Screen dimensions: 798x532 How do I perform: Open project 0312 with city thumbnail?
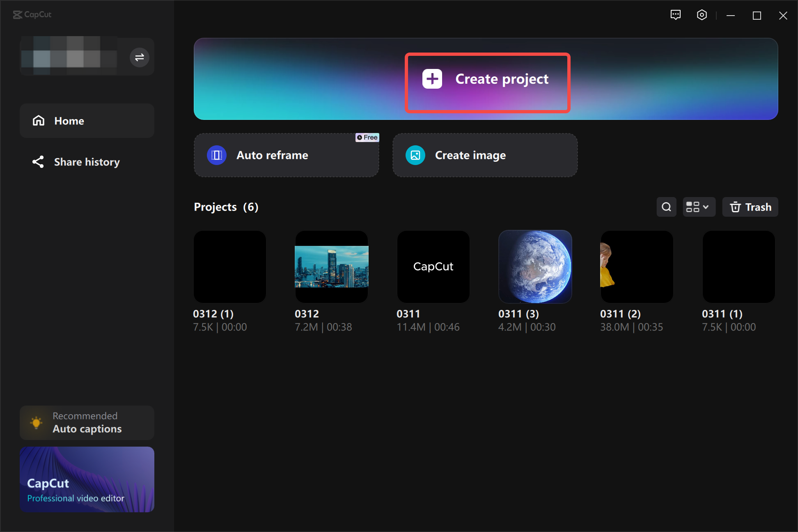(x=331, y=267)
